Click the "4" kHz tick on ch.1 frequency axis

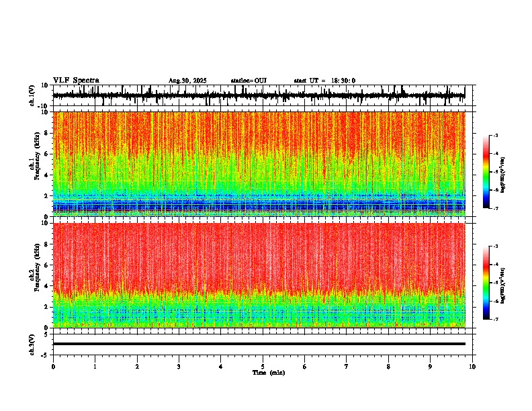[47, 175]
